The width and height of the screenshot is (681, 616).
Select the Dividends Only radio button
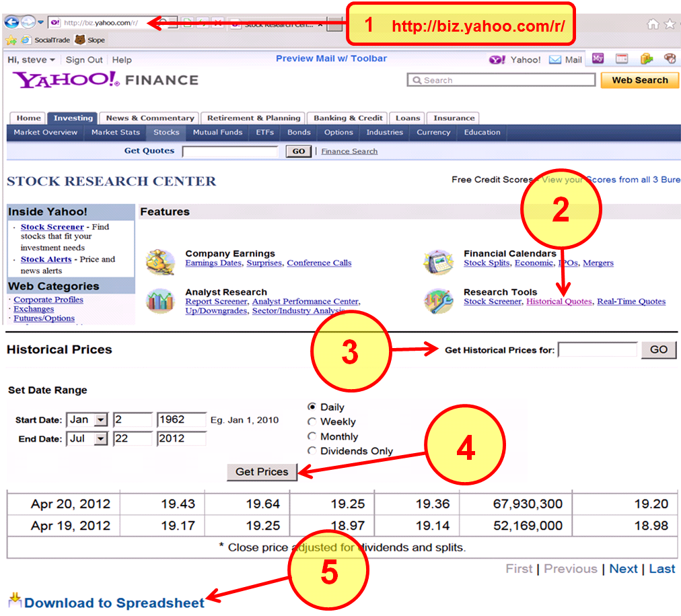312,451
